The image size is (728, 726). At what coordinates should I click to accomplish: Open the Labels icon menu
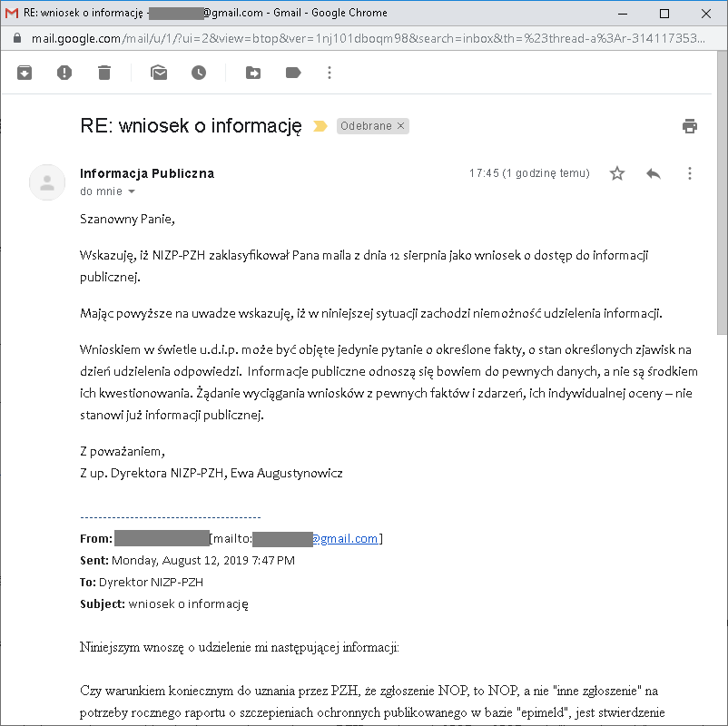coord(293,73)
